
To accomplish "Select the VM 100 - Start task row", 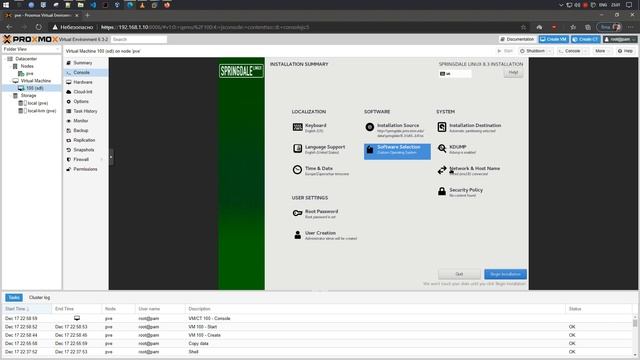I will tap(318, 327).
